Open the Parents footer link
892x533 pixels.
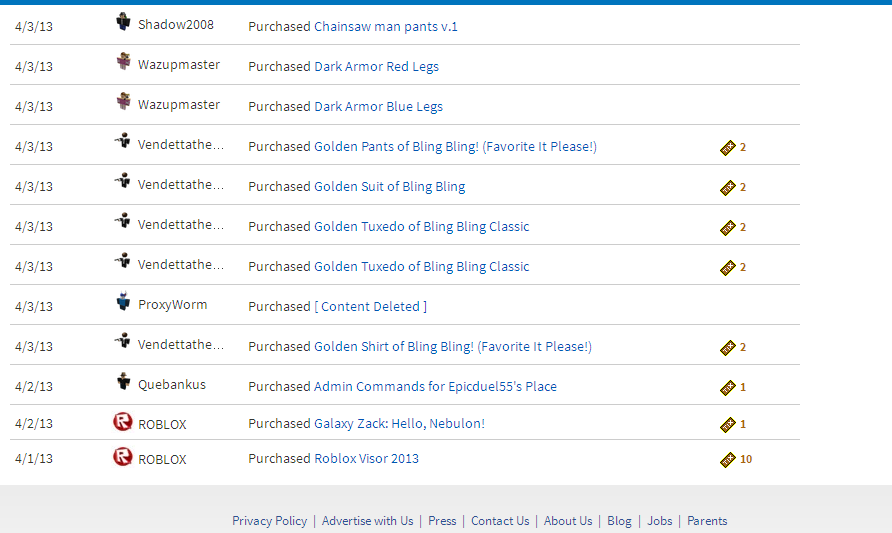point(707,520)
